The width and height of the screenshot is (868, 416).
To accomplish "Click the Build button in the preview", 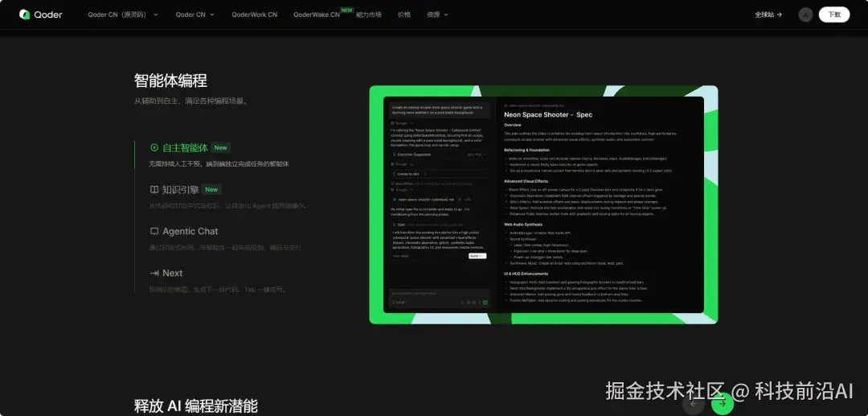I will [x=477, y=256].
